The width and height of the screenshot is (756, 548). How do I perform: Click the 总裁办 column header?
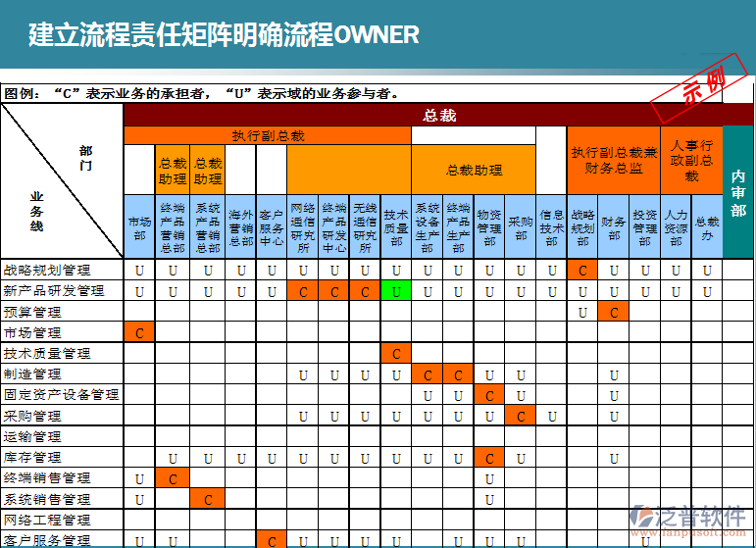(707, 226)
